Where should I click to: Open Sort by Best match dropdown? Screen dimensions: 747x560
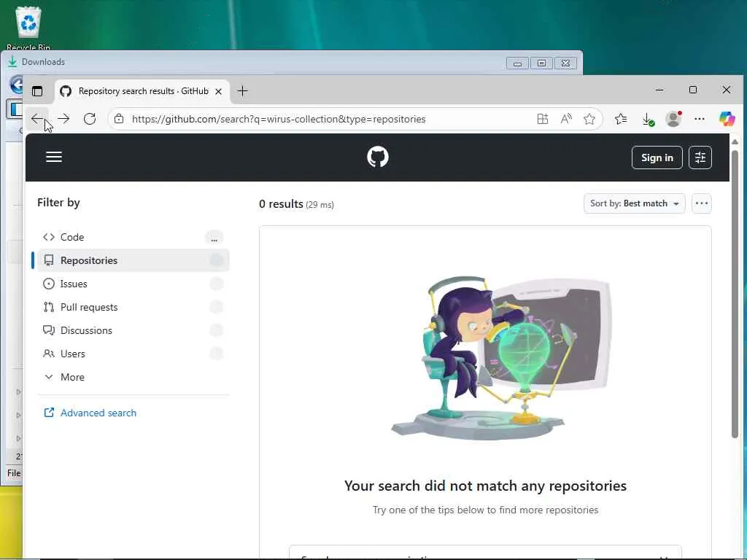click(634, 203)
